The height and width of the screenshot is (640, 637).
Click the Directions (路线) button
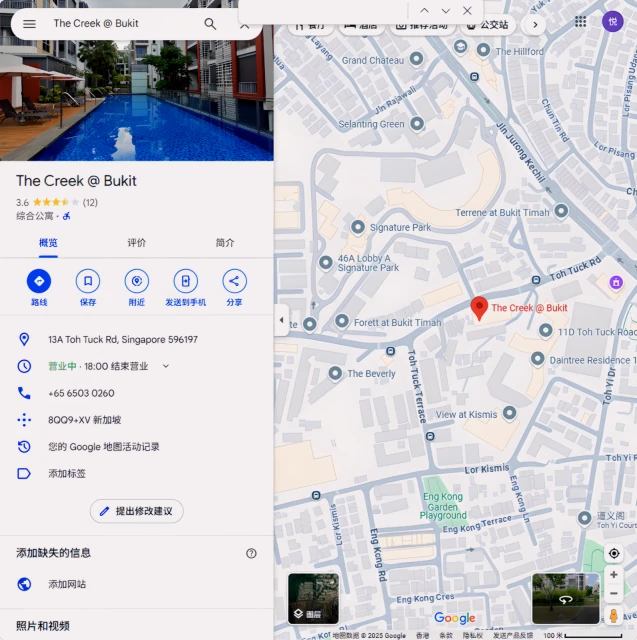pyautogui.click(x=39, y=281)
